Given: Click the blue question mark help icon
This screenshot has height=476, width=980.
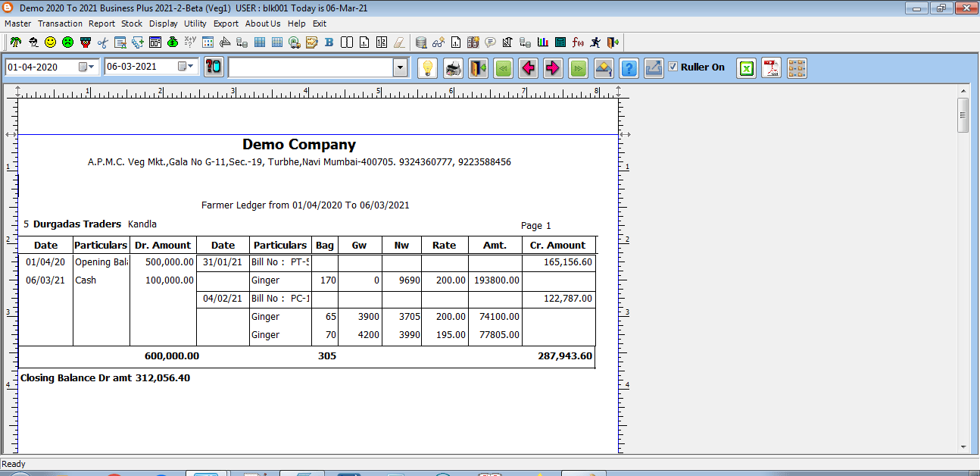Looking at the screenshot, I should [x=629, y=68].
